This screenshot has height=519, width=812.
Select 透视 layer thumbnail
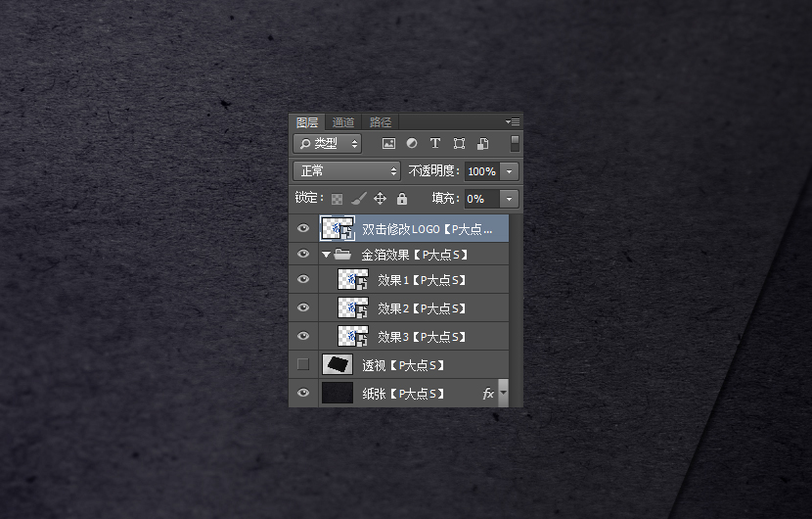[338, 364]
